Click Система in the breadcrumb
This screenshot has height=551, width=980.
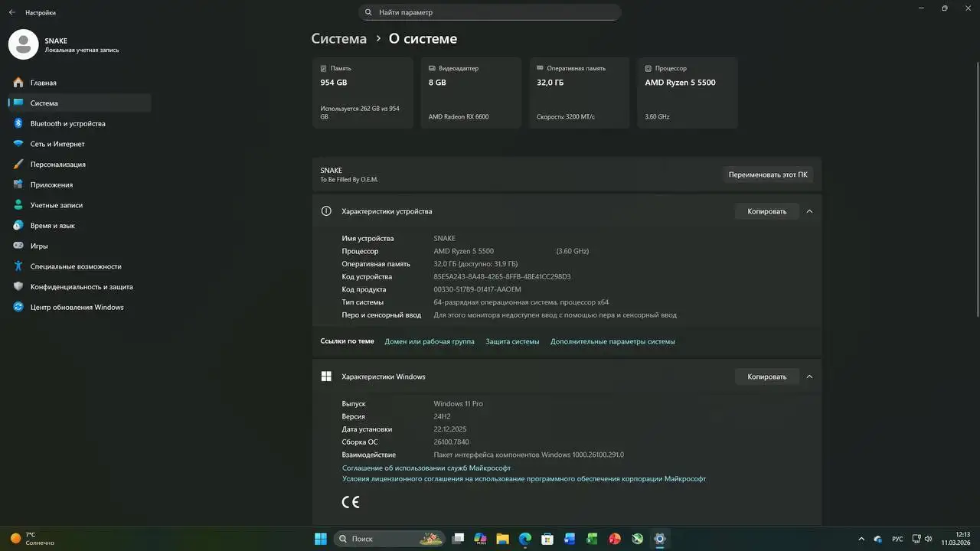point(338,39)
